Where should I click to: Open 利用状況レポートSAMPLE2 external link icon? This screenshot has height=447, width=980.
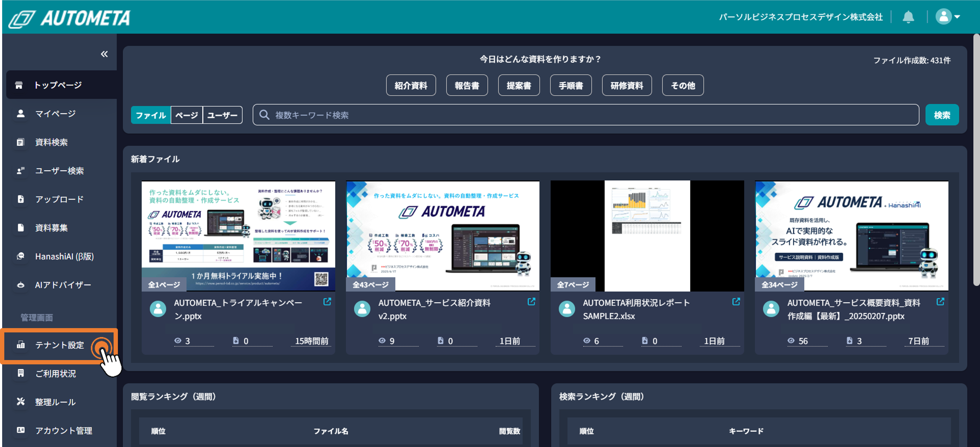point(736,302)
